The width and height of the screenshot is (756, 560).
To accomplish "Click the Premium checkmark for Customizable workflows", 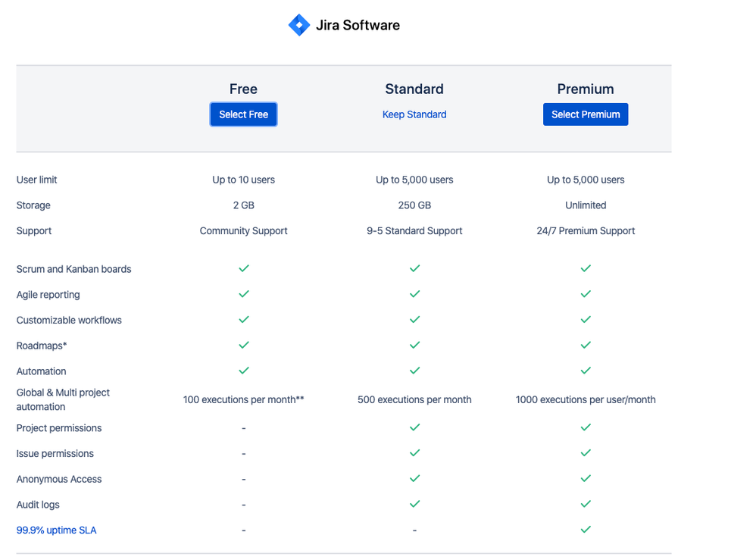I will tap(586, 319).
